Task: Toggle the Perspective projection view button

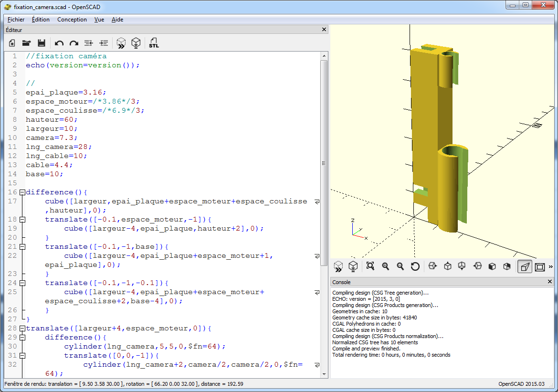Action: (525, 266)
